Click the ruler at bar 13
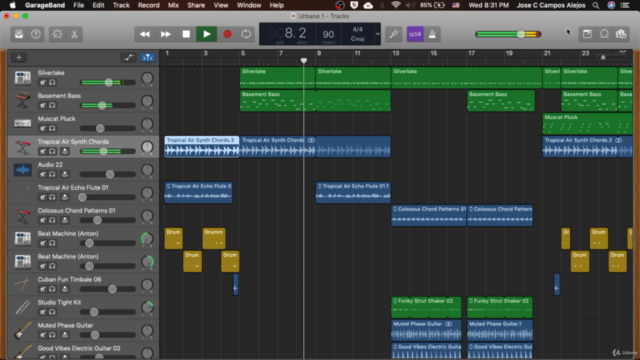This screenshot has height=360, width=640. [x=395, y=53]
